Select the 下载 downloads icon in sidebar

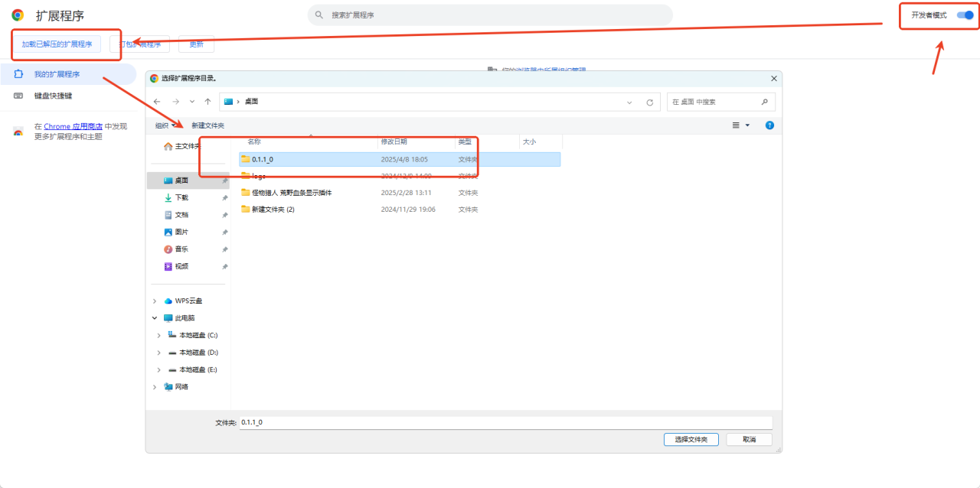coord(168,197)
